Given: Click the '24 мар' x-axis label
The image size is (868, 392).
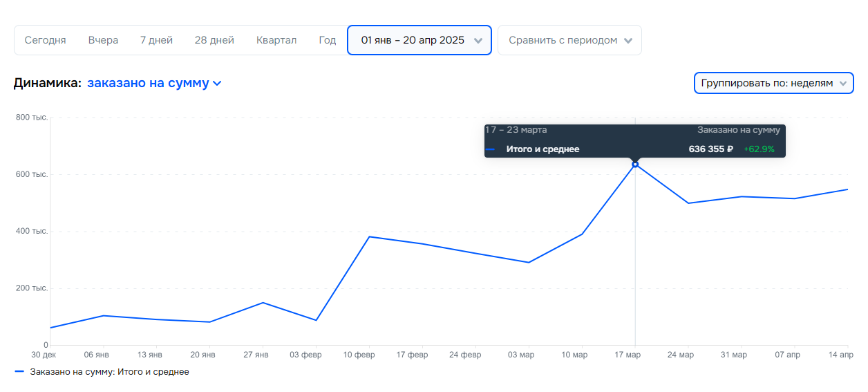Looking at the screenshot, I should pos(681,355).
